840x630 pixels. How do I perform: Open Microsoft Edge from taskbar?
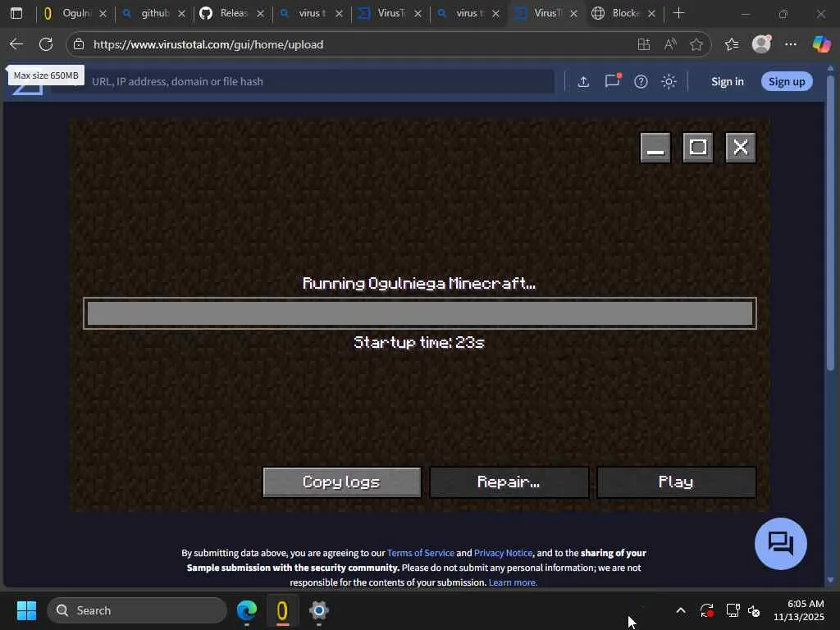[247, 610]
